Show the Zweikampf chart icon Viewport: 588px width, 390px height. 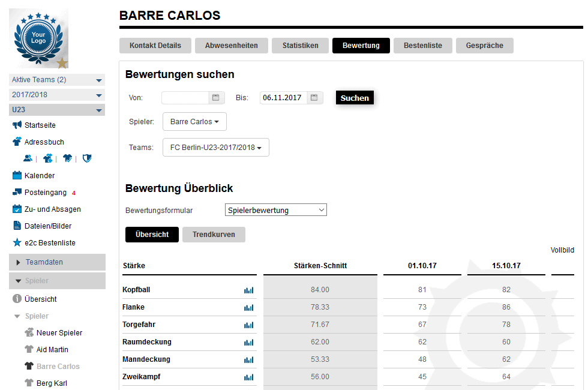[x=248, y=377]
